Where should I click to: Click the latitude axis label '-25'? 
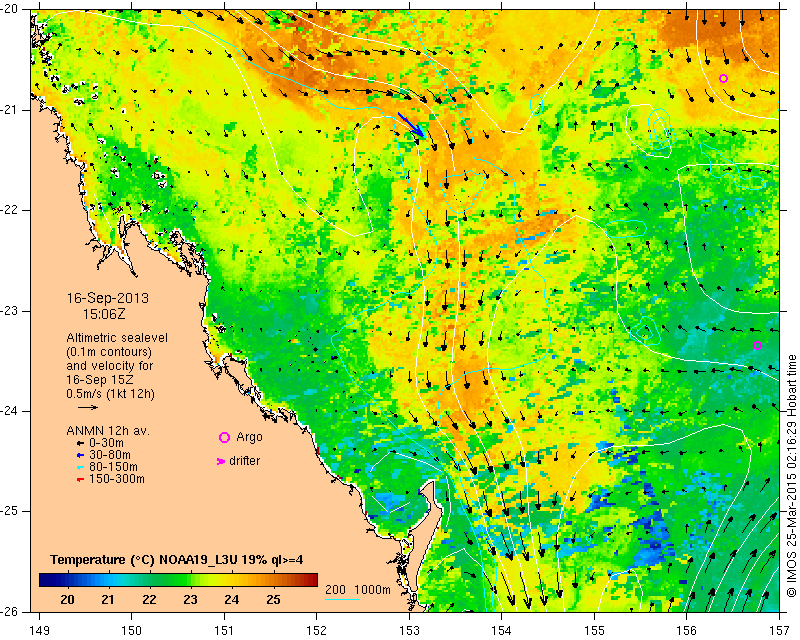[10, 511]
